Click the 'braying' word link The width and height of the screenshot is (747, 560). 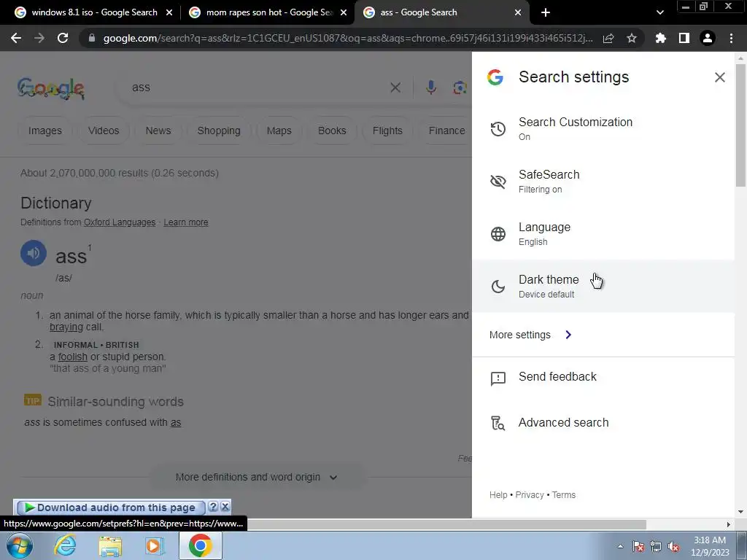[x=66, y=327]
